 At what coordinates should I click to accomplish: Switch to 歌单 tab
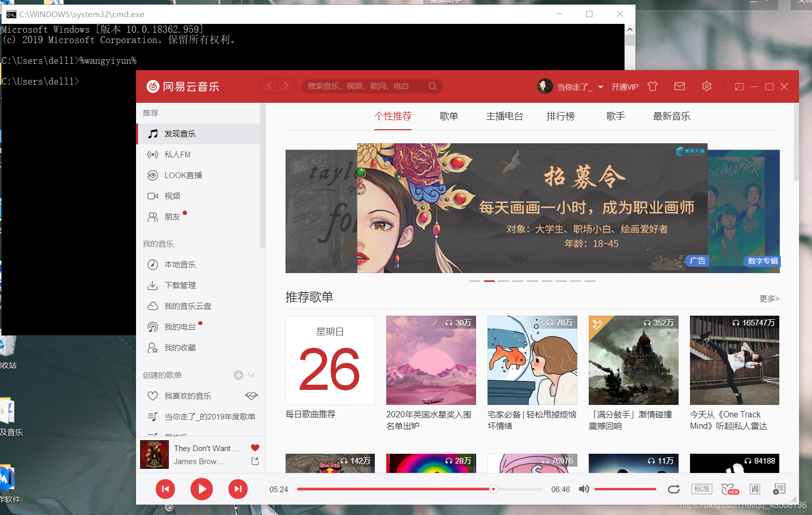tap(449, 116)
